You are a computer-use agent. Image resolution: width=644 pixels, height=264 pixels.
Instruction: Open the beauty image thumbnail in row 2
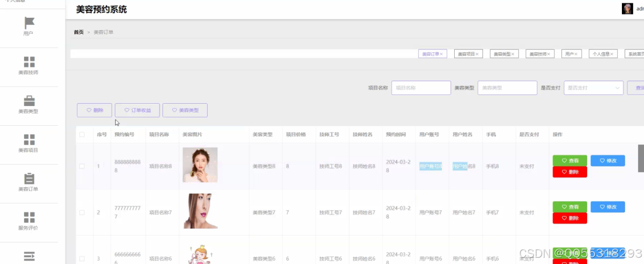200,211
